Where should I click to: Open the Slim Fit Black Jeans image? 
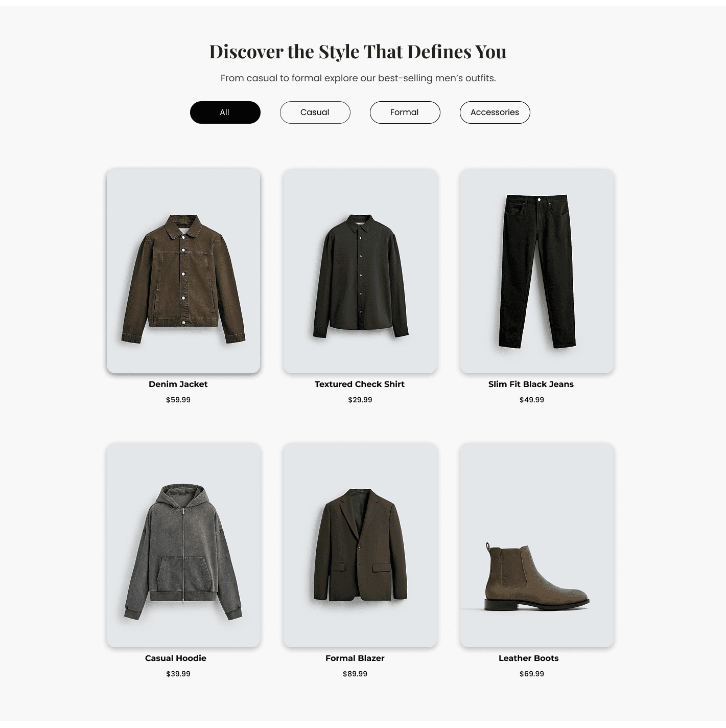coord(537,271)
